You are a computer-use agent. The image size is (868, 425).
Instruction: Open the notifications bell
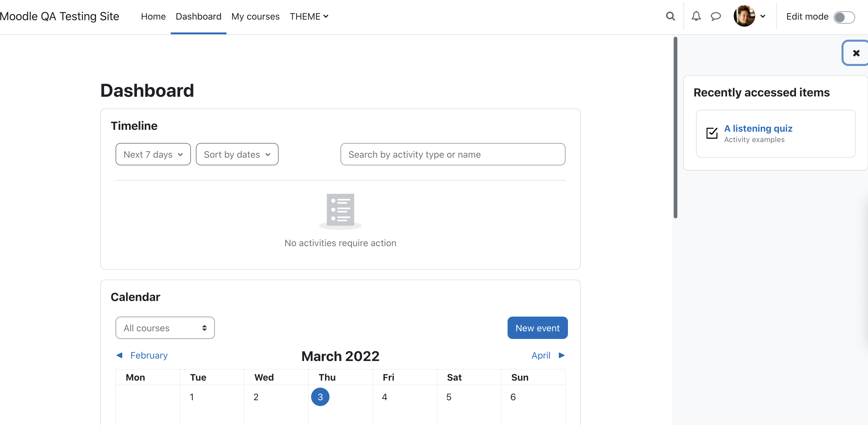pos(696,16)
